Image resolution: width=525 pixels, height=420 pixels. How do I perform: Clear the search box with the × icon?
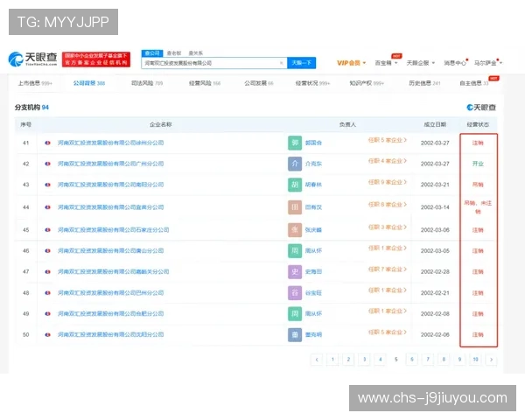pos(281,63)
